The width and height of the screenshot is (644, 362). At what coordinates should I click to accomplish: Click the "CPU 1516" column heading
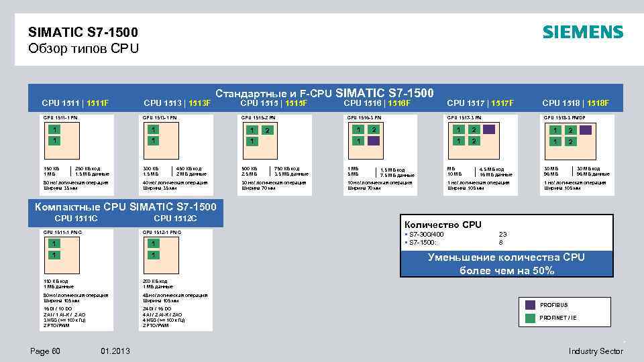[x=363, y=103]
